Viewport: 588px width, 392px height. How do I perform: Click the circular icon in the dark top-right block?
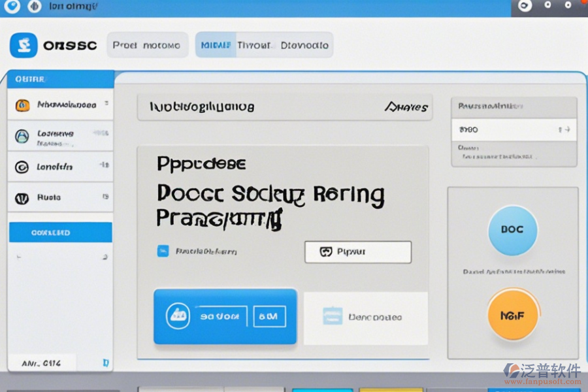click(x=525, y=6)
